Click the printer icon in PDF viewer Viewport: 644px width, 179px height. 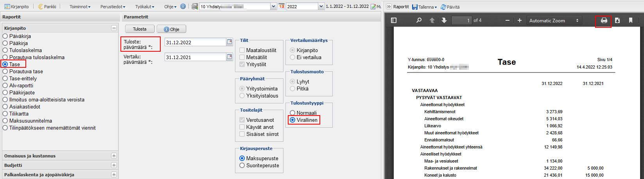coord(604,21)
